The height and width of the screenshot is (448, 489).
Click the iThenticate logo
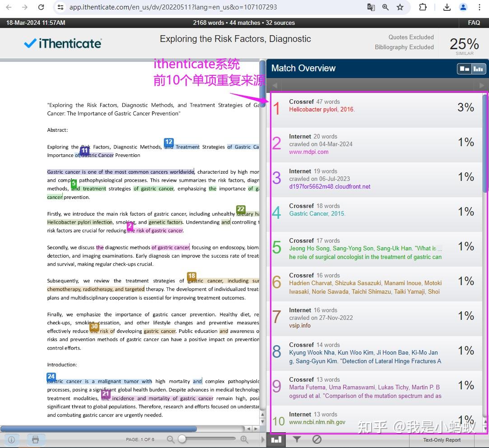[x=62, y=43]
